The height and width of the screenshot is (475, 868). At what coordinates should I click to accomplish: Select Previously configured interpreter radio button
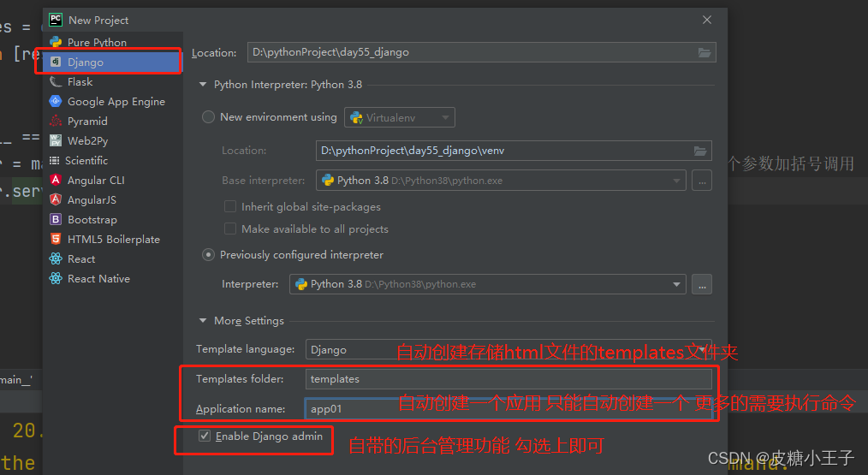[x=208, y=255]
